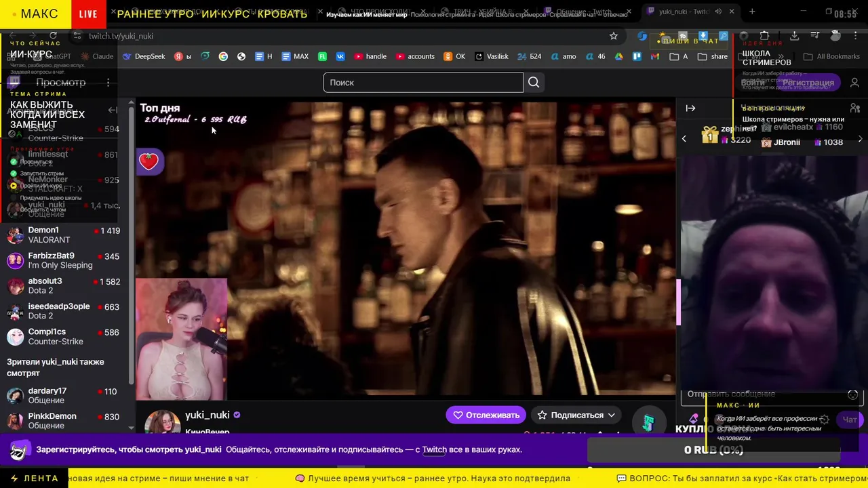Screen dimensions: 868x488
Task: Open the A bookmarks folder
Action: 678,56
